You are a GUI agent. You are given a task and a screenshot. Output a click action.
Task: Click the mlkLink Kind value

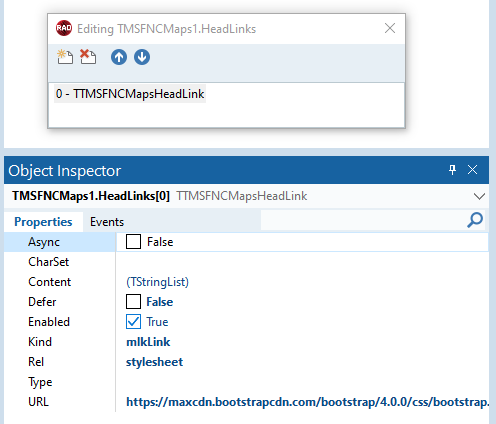pyautogui.click(x=148, y=342)
